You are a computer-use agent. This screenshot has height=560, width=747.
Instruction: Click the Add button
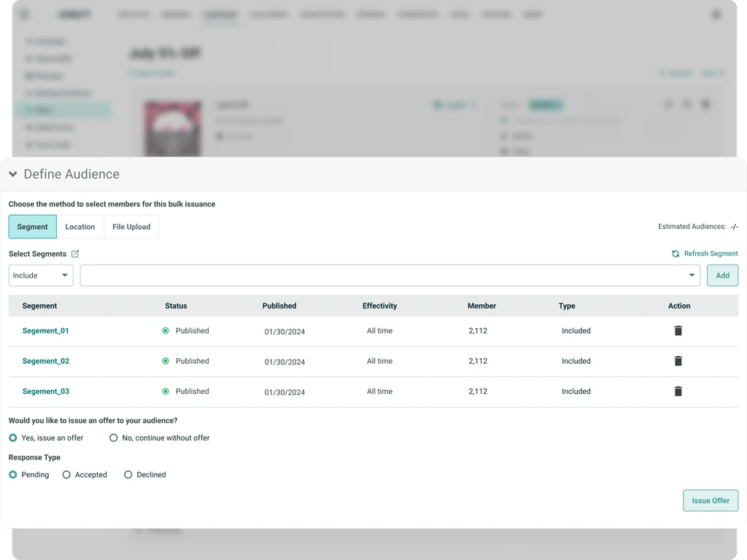[x=722, y=275]
